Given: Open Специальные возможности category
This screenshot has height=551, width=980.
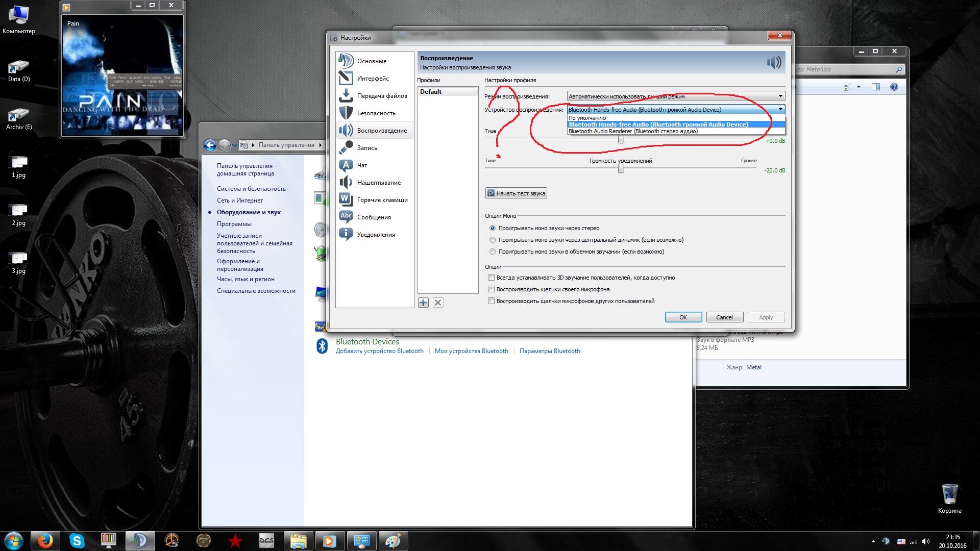Looking at the screenshot, I should point(256,291).
